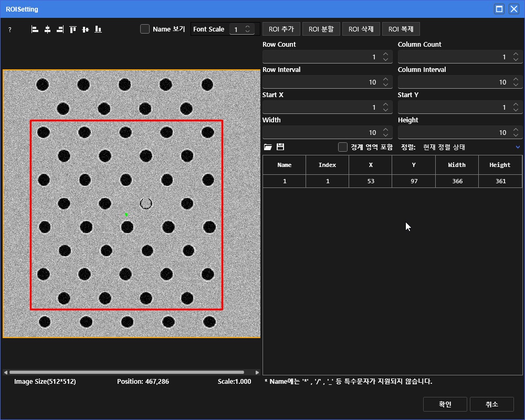
Task: Increase the Row Count value
Action: (386, 54)
